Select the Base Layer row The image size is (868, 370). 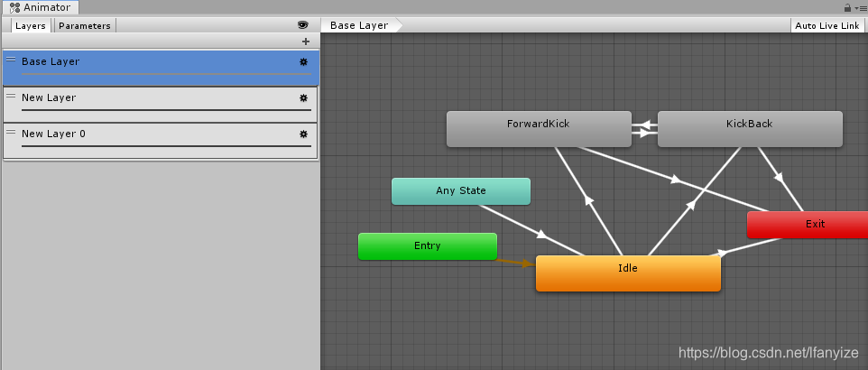162,68
